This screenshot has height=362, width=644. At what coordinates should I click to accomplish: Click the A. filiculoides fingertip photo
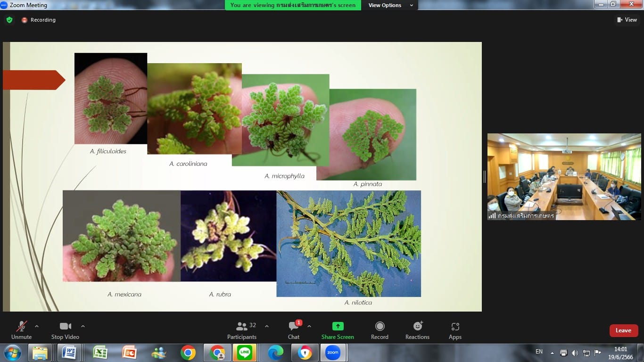[111, 98]
